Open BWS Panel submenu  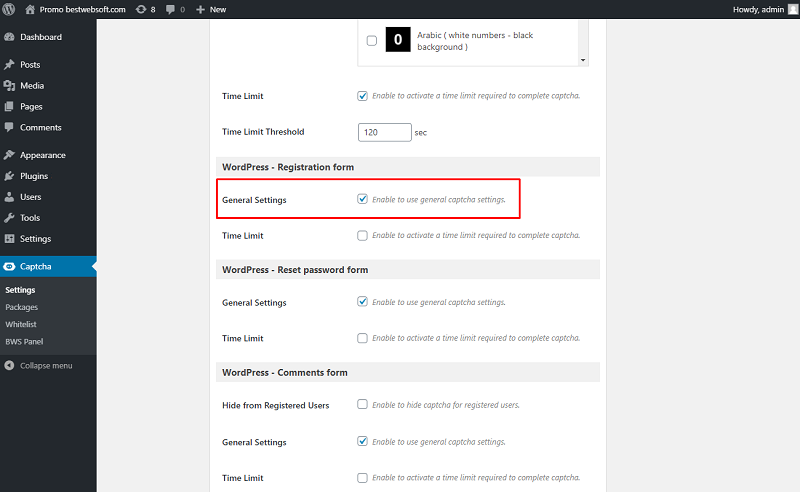pyautogui.click(x=24, y=341)
